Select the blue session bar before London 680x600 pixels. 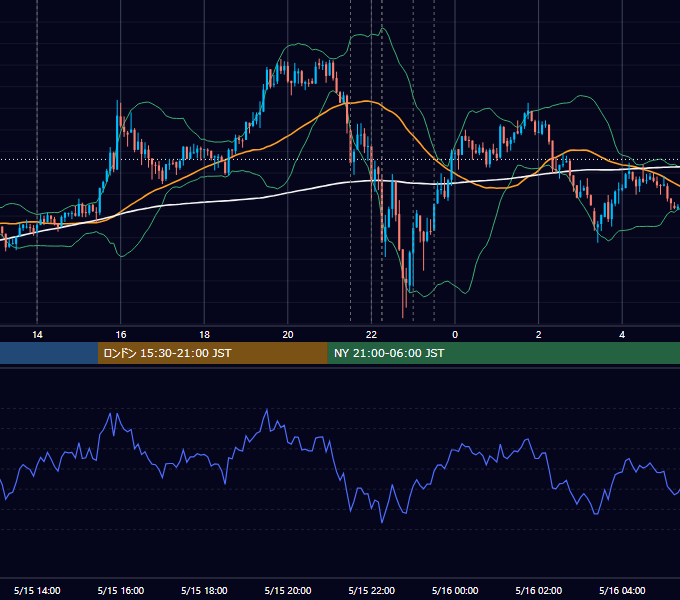pyautogui.click(x=49, y=353)
